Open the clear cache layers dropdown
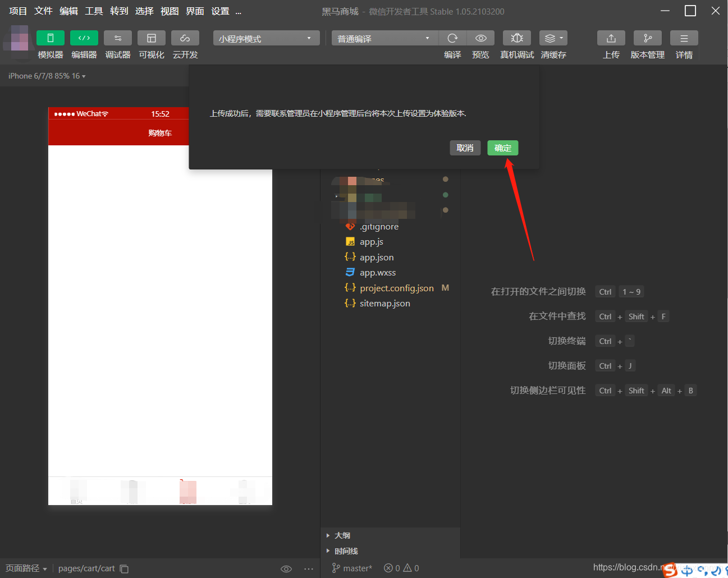This screenshot has width=728, height=578. point(553,38)
